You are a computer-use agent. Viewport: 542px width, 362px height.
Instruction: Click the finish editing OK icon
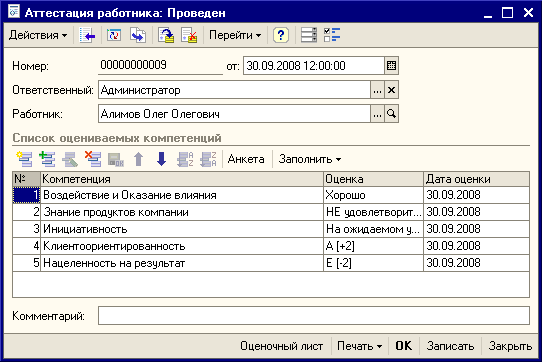(116, 159)
